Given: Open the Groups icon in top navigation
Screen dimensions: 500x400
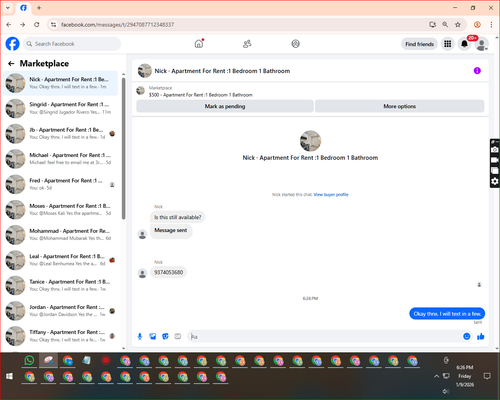Looking at the screenshot, I should click(295, 44).
